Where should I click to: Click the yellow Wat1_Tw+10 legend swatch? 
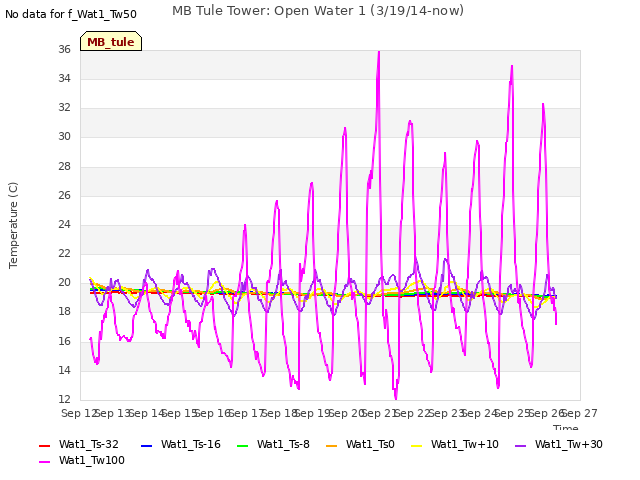(416, 446)
